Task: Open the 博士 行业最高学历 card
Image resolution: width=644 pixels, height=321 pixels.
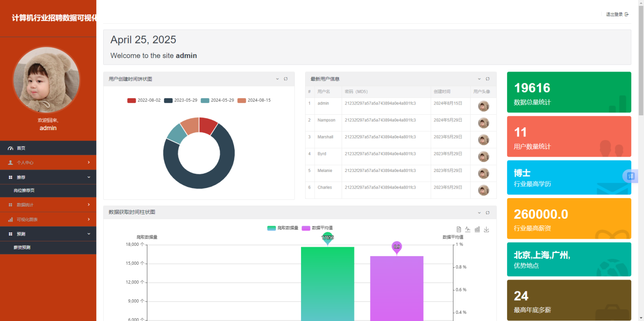Action: pyautogui.click(x=569, y=177)
